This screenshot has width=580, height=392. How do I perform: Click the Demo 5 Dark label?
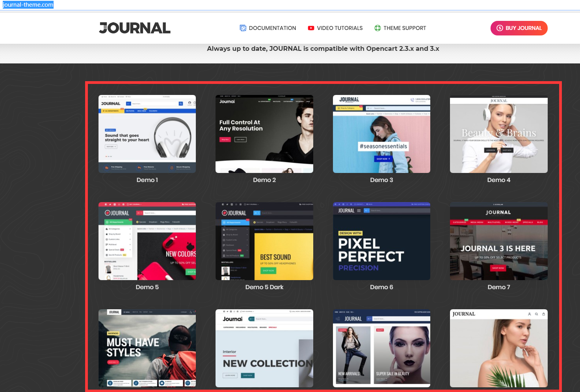click(264, 287)
